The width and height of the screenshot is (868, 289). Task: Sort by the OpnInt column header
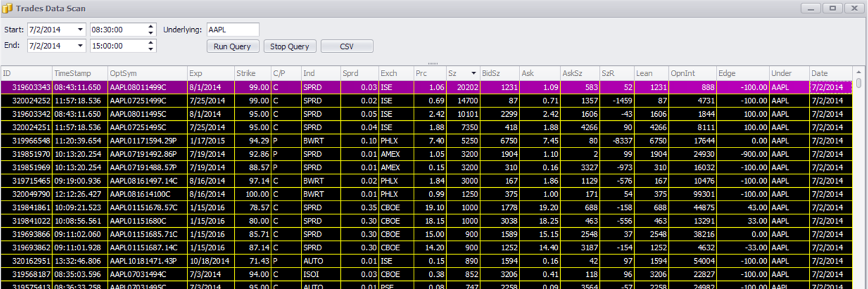pos(693,73)
